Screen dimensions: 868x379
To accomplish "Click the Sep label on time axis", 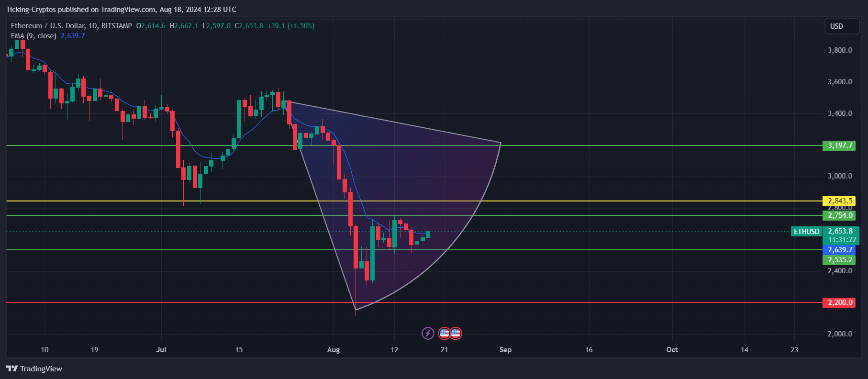I will click(x=505, y=350).
